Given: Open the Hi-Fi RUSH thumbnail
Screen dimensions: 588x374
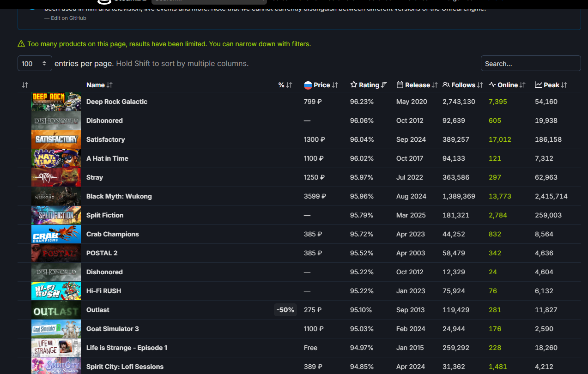Looking at the screenshot, I should [x=56, y=291].
